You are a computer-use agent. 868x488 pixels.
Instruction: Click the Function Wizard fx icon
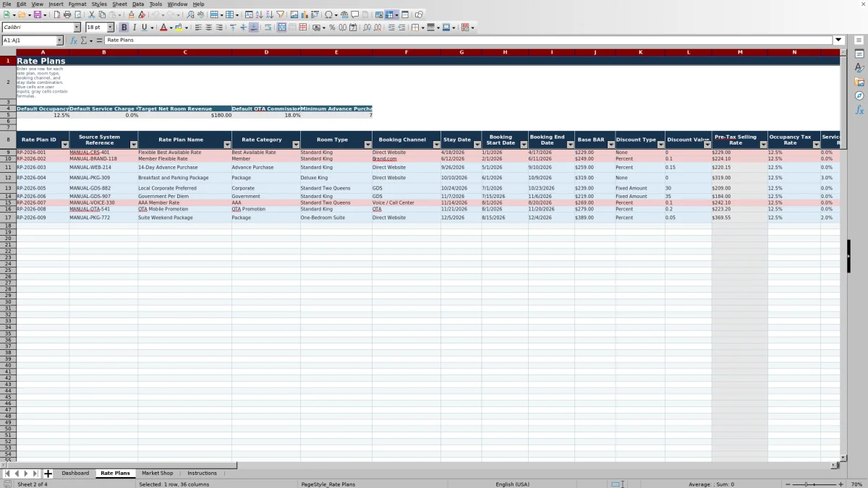point(74,40)
